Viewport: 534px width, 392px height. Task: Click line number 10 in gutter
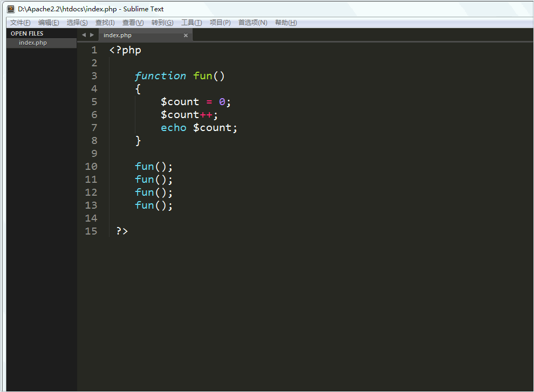(91, 167)
